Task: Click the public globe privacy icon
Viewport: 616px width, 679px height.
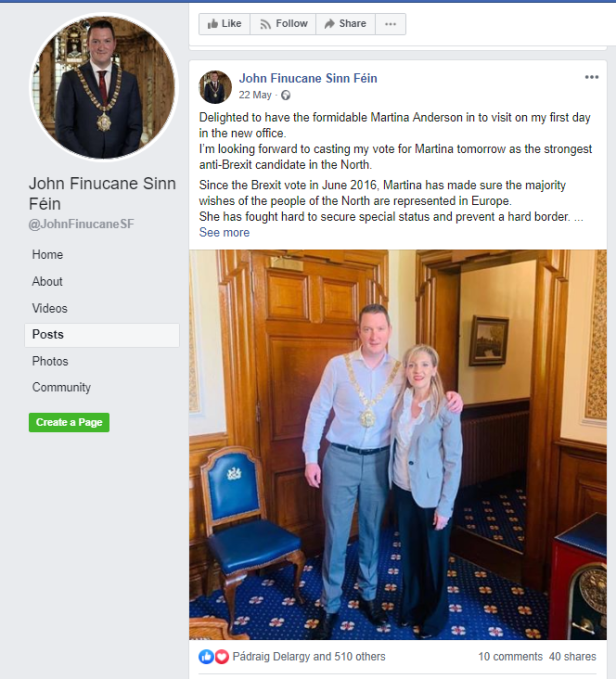Action: pyautogui.click(x=286, y=95)
